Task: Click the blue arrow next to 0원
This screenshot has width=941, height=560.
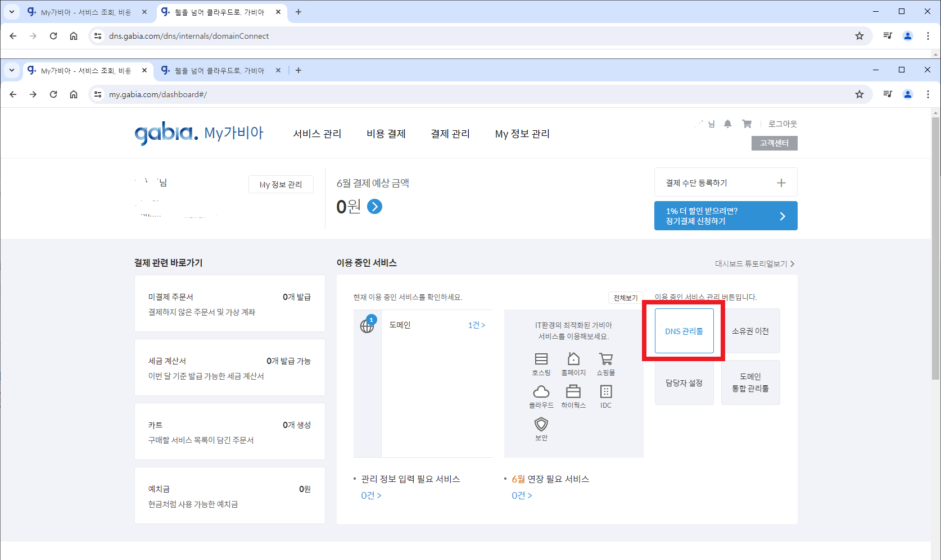Action: pos(374,207)
